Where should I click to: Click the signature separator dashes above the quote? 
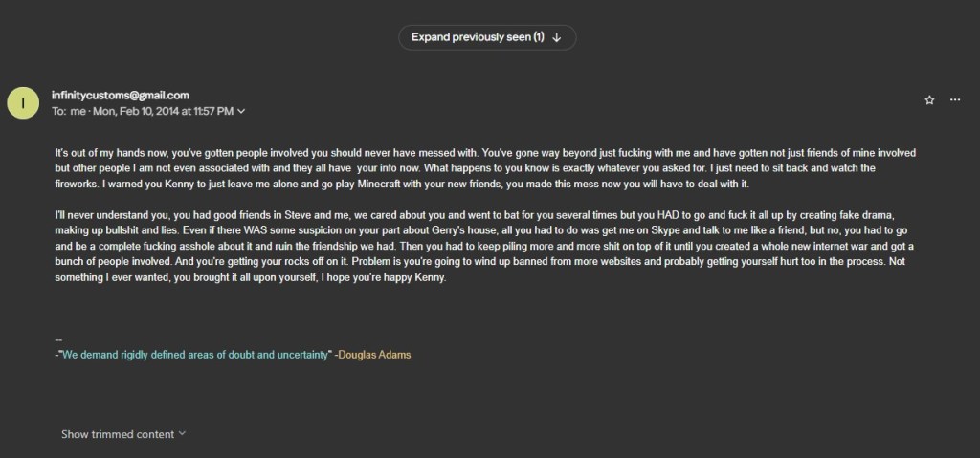tap(58, 340)
